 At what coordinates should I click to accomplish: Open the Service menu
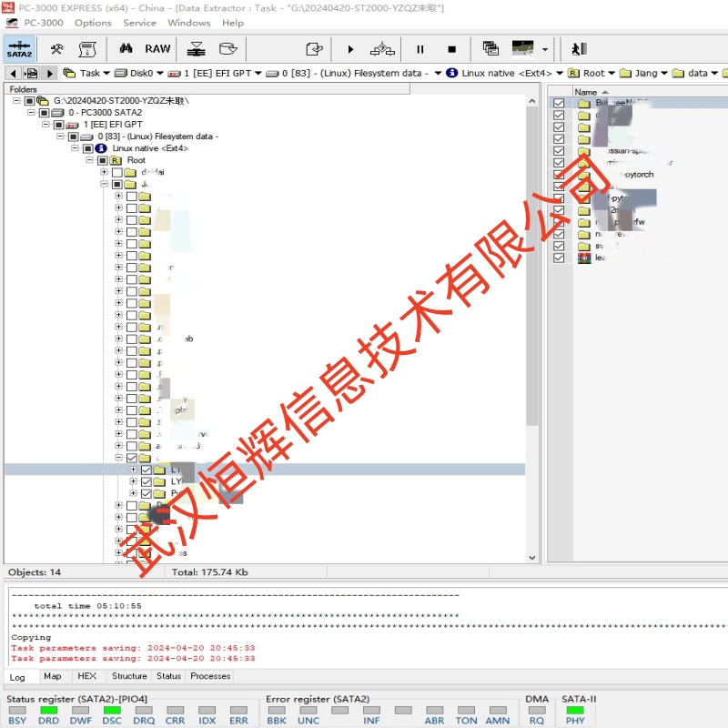pos(139,23)
